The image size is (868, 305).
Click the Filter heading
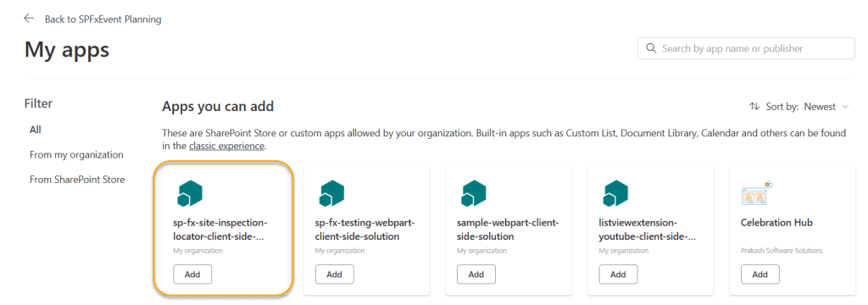pyautogui.click(x=38, y=103)
